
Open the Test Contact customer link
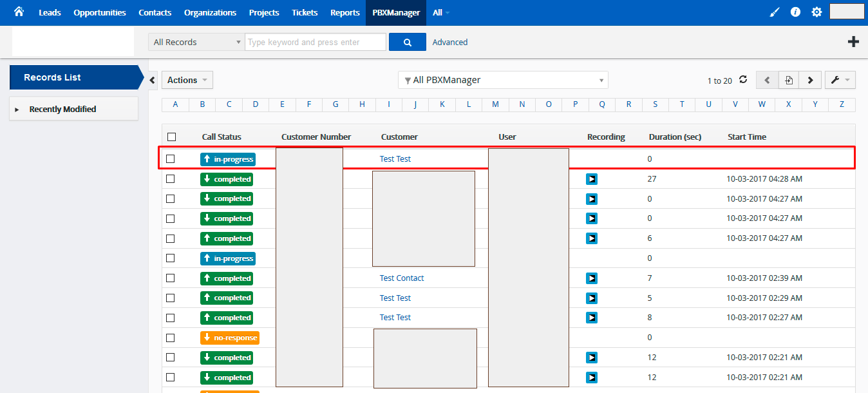pyautogui.click(x=401, y=278)
